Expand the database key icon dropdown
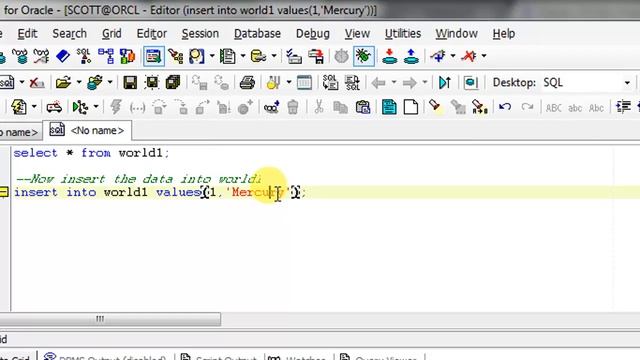This screenshot has height=360, width=640. pyautogui.click(x=274, y=56)
